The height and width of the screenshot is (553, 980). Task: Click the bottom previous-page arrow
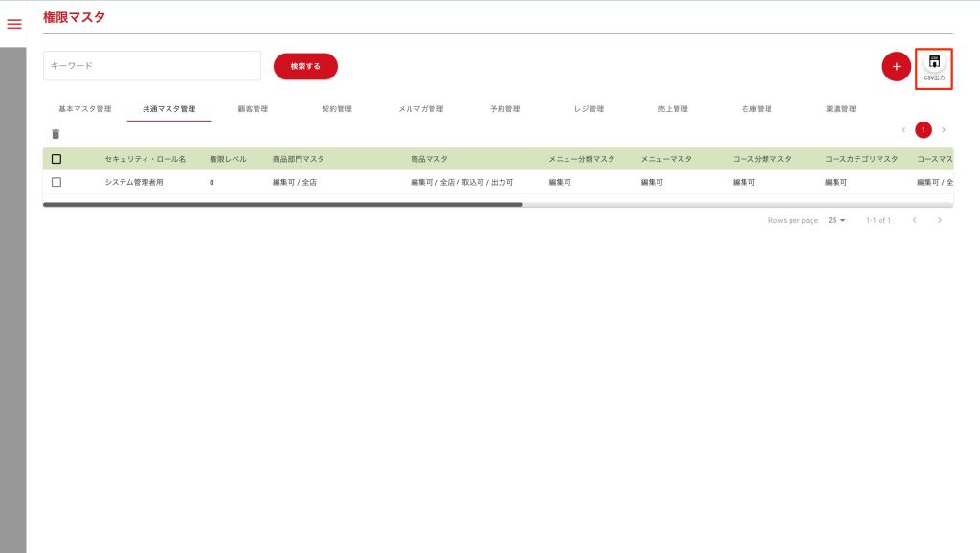[x=914, y=220]
